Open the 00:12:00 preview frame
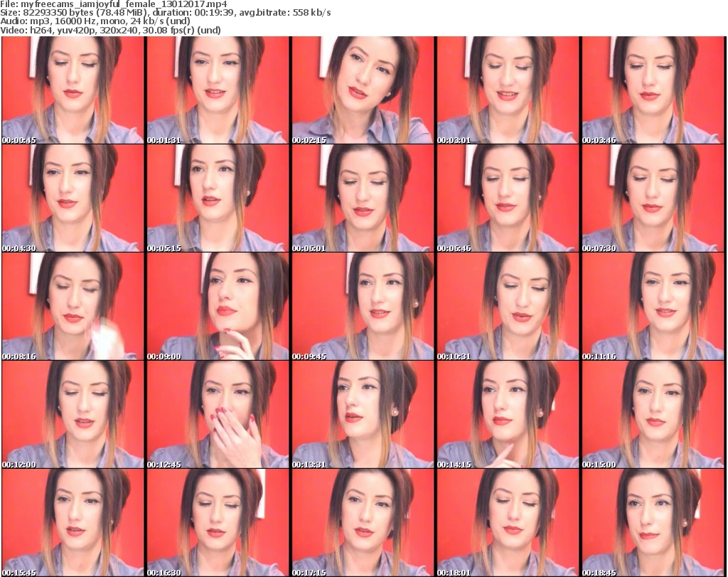Screen dimensions: 728x577 click(x=73, y=415)
